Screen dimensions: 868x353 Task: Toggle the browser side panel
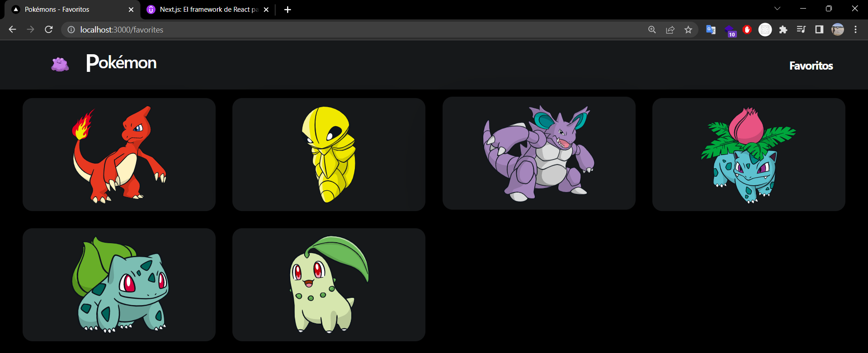point(819,29)
